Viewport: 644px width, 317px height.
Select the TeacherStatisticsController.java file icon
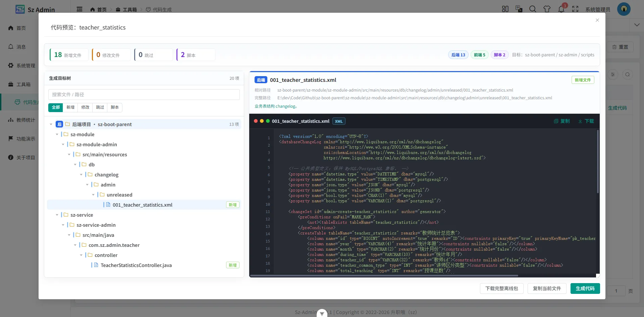point(96,265)
